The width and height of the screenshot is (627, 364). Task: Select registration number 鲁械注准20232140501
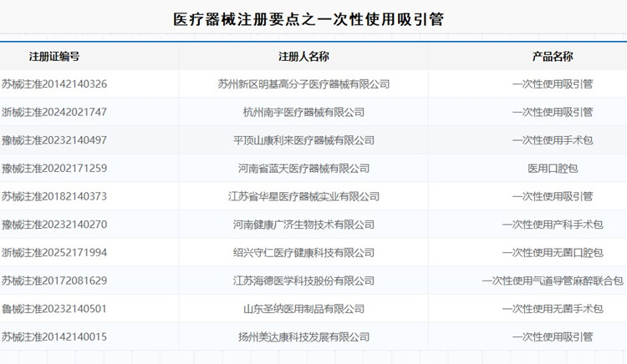(x=54, y=309)
